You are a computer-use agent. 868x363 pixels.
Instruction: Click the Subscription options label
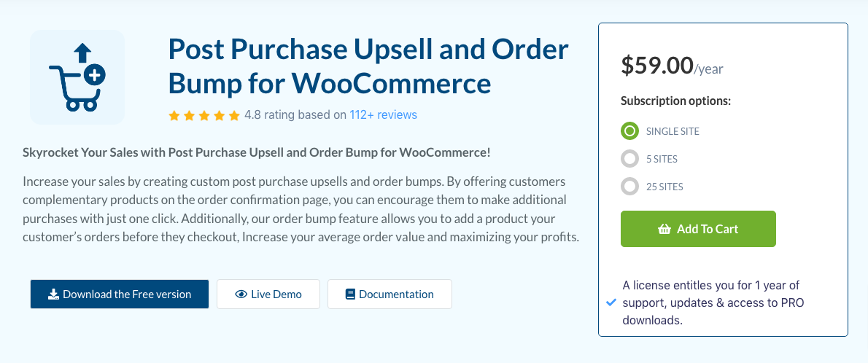676,101
